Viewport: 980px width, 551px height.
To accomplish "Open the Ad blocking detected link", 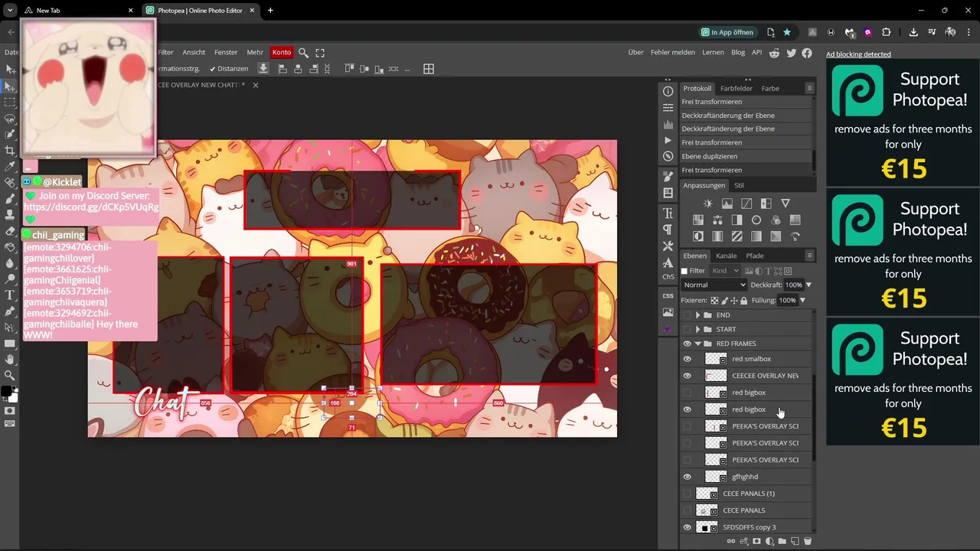I will click(858, 54).
